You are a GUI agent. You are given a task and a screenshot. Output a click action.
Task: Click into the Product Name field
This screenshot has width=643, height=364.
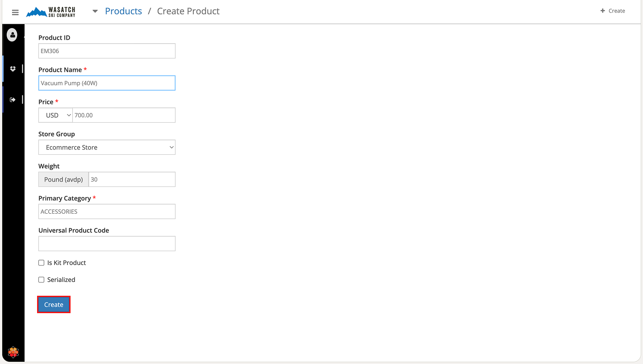click(107, 83)
